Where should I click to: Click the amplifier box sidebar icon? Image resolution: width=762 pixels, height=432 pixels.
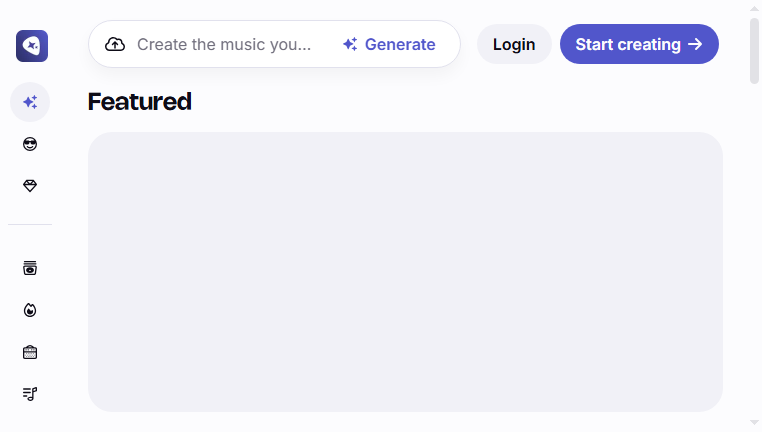pyautogui.click(x=30, y=352)
